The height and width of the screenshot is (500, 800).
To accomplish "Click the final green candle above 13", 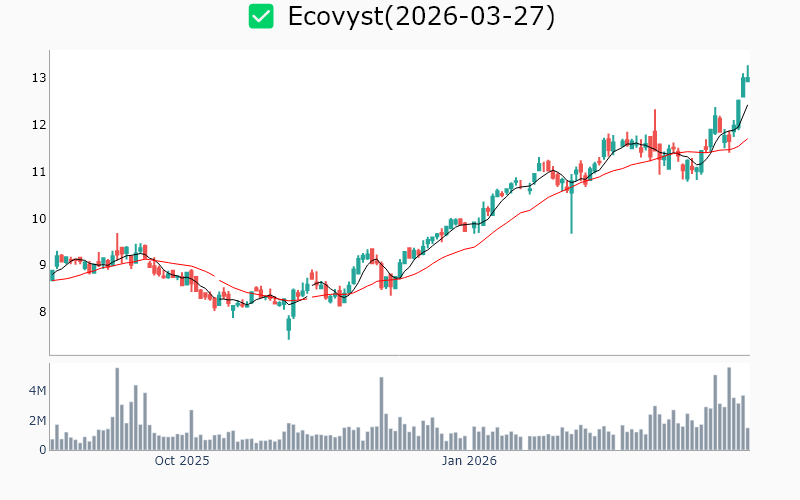I will pos(747,75).
